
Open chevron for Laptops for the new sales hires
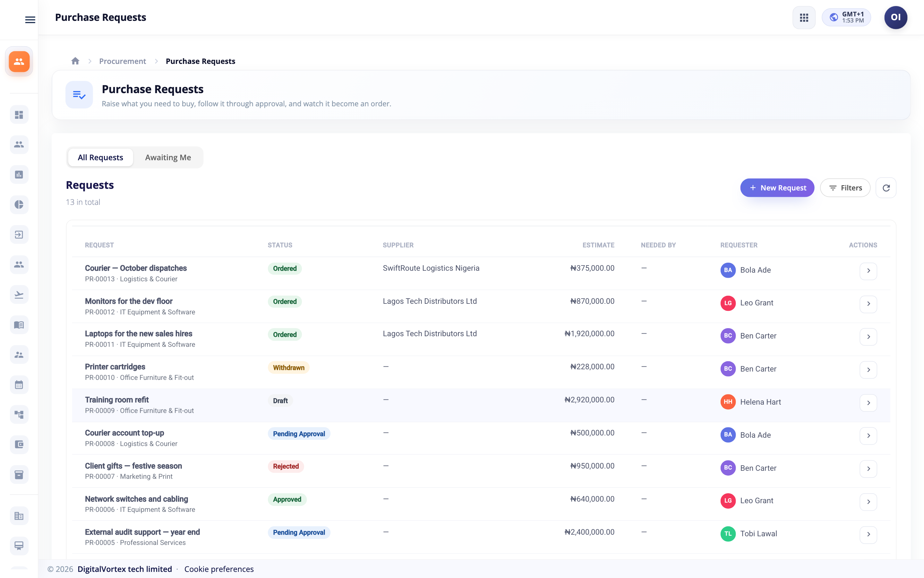[x=868, y=337]
